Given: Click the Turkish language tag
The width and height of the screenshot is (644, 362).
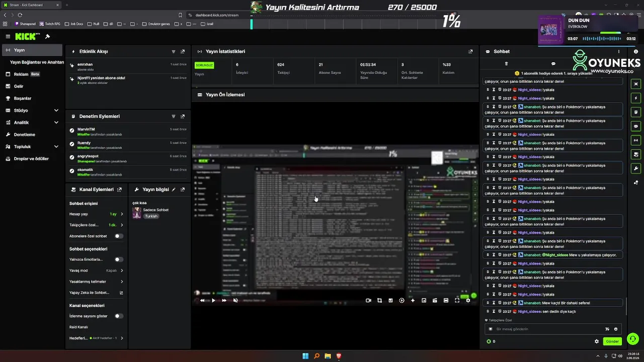Looking at the screenshot, I should [151, 216].
